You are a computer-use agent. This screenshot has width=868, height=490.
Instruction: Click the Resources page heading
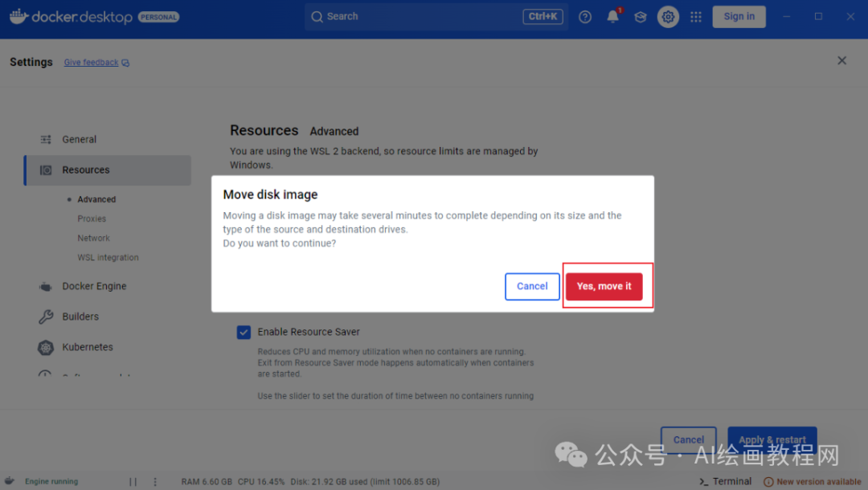(264, 130)
